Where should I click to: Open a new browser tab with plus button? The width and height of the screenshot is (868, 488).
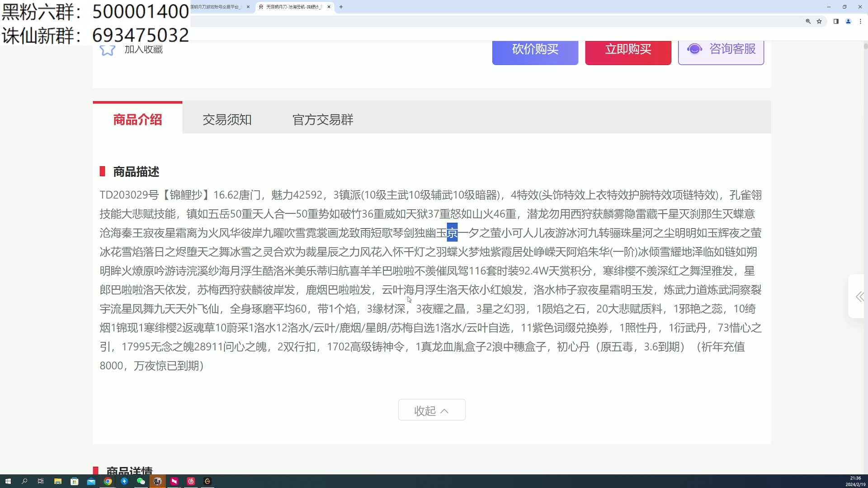pos(342,7)
